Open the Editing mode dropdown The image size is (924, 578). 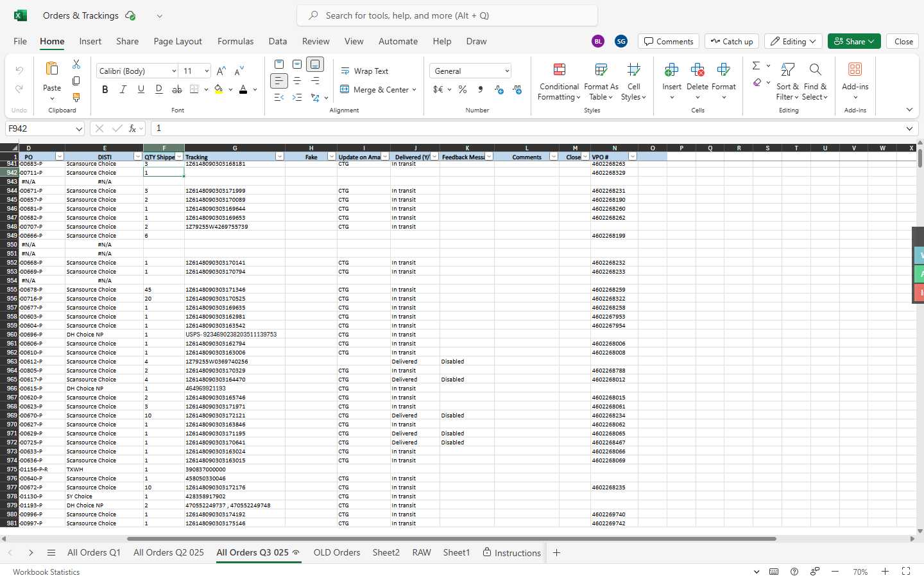794,41
